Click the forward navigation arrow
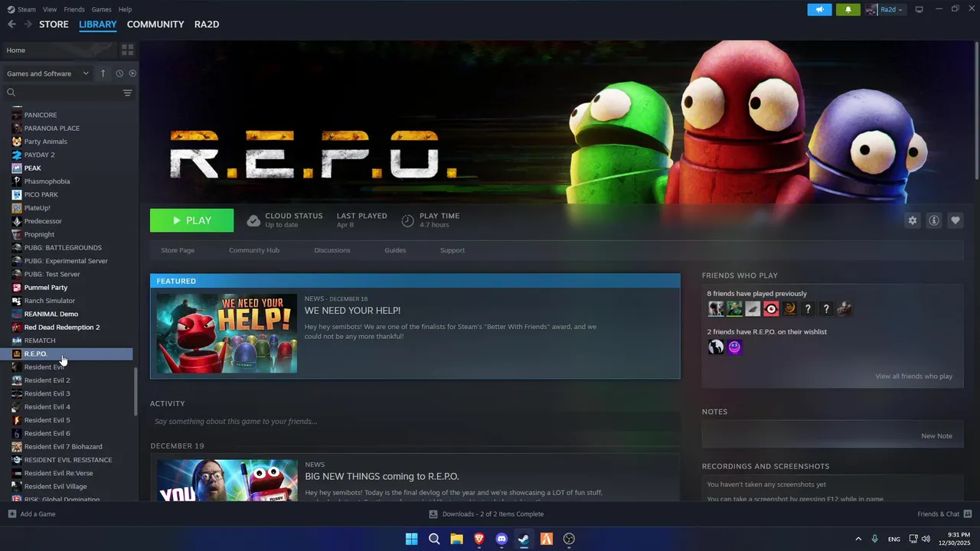The width and height of the screenshot is (980, 551). [28, 24]
